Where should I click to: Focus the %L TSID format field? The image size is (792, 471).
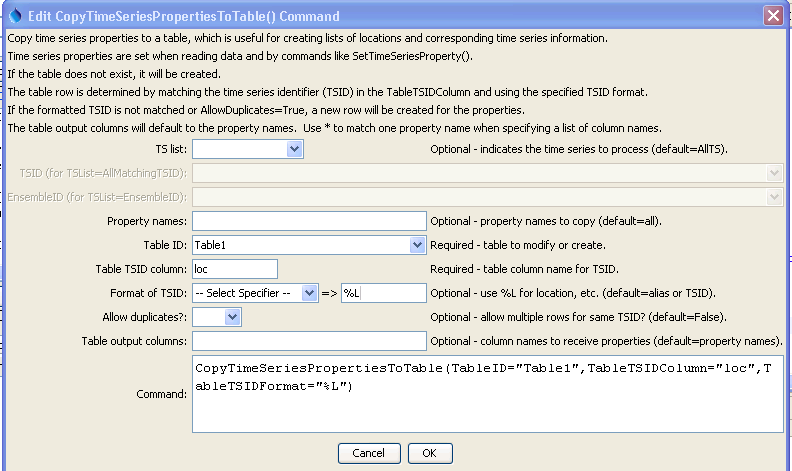pos(384,293)
